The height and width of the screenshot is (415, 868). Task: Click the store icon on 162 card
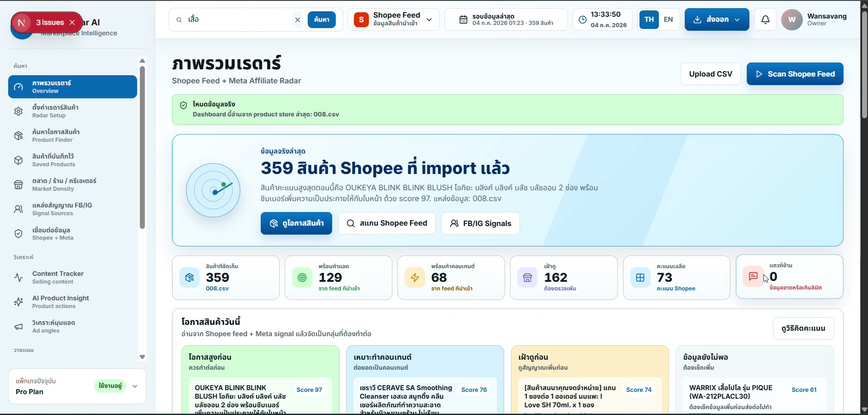(528, 278)
